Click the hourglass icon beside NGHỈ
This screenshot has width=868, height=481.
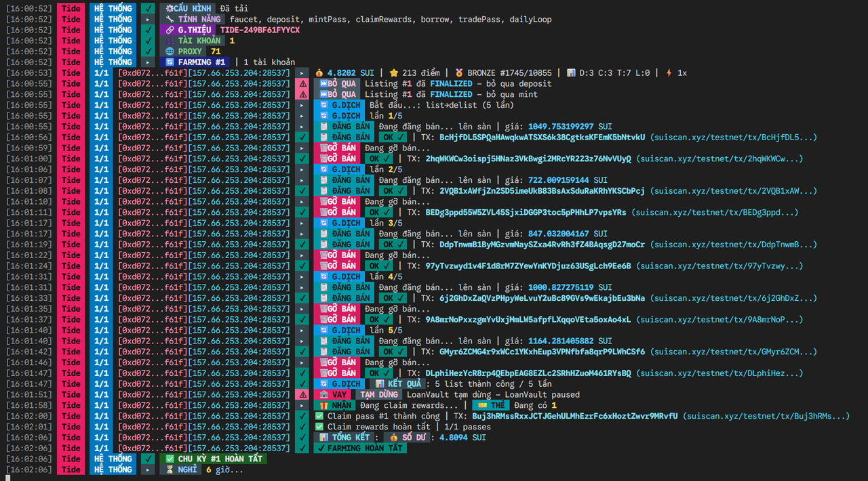point(170,469)
